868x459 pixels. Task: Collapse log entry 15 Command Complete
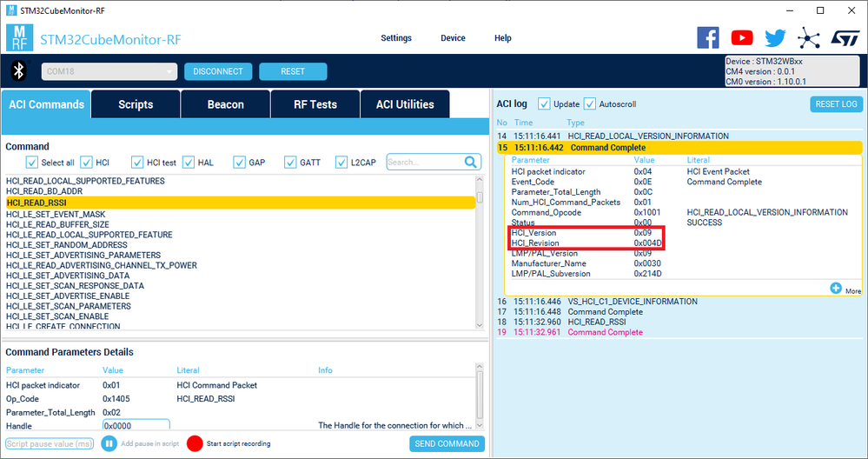[x=679, y=147]
